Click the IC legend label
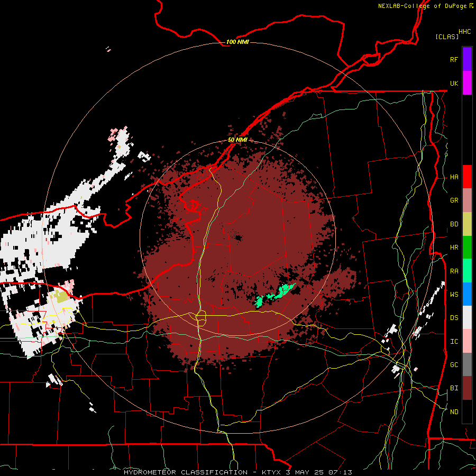The image size is (476, 476). click(x=454, y=342)
